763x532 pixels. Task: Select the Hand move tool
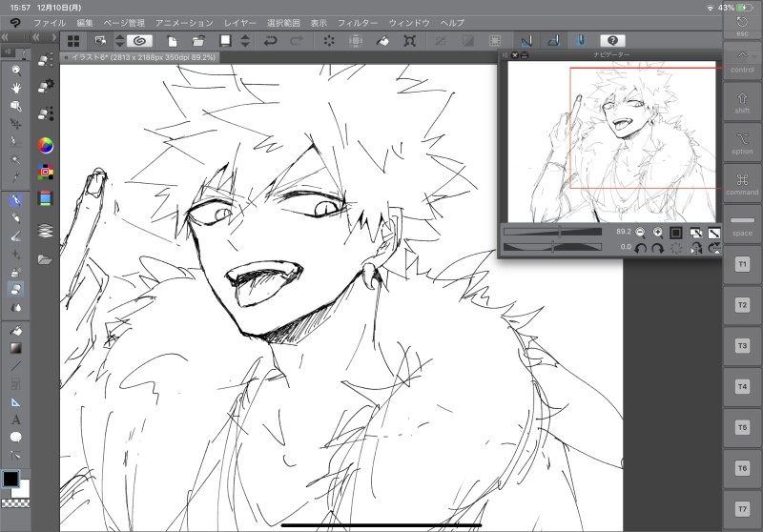point(16,88)
